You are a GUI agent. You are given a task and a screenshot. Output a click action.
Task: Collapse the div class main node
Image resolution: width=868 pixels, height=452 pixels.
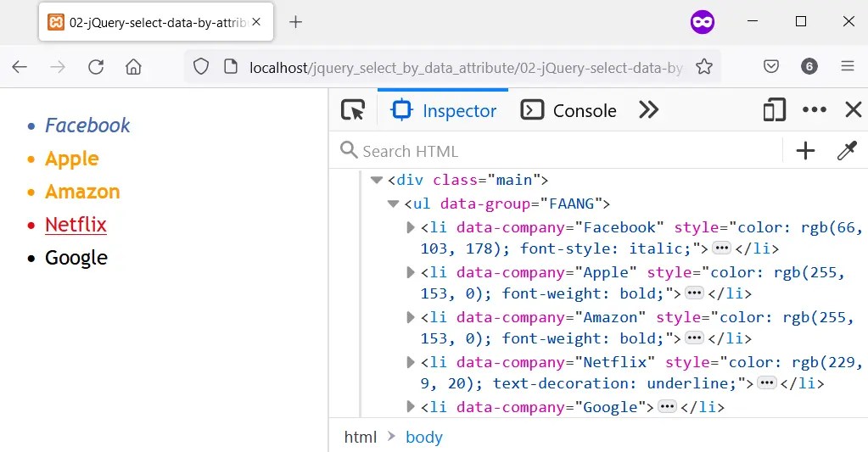tap(377, 180)
